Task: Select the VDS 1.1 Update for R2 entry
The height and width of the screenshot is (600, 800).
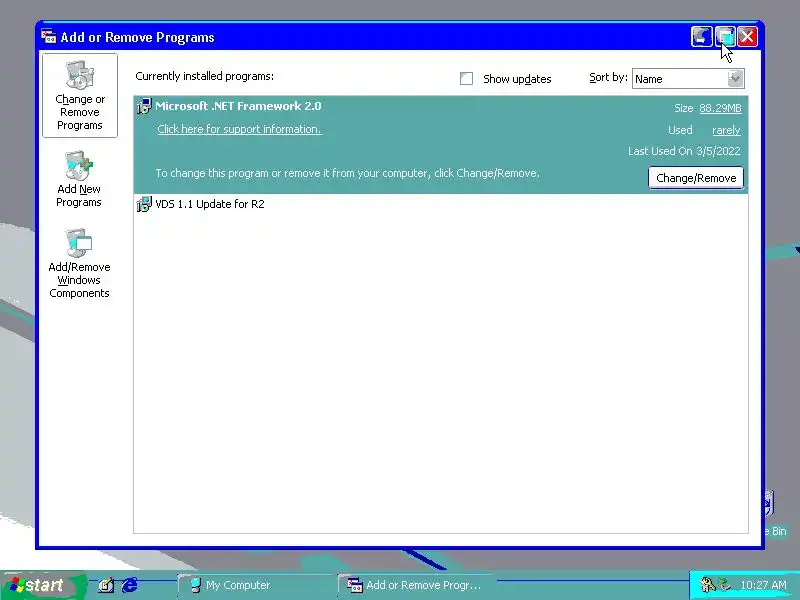Action: click(x=441, y=204)
